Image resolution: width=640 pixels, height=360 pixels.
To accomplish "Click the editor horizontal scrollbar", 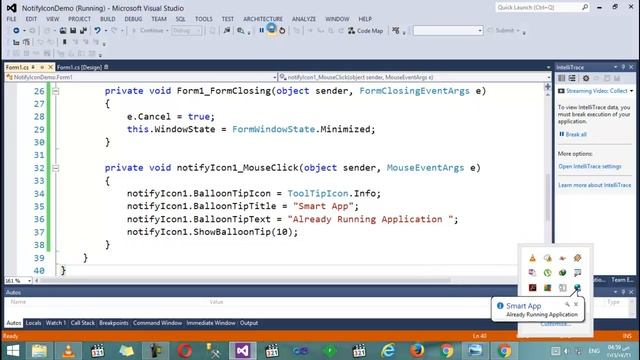I will (245, 281).
